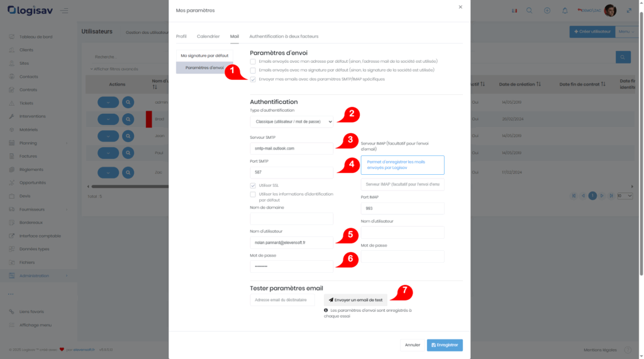Click 'Envoyer un email de test' button

click(355, 300)
